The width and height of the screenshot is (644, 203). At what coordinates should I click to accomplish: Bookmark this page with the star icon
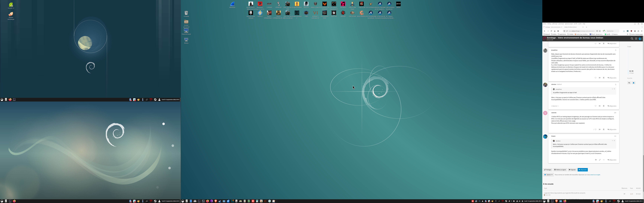click(x=600, y=31)
